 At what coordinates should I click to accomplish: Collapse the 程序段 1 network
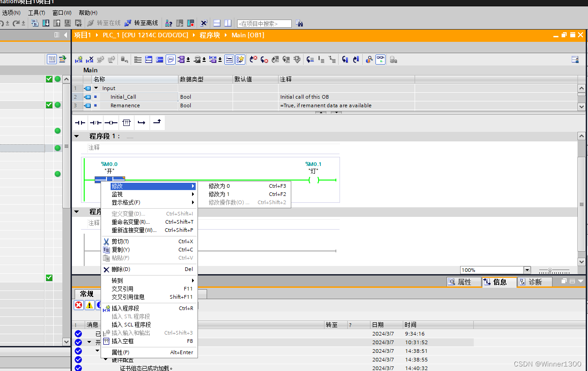[x=76, y=136]
